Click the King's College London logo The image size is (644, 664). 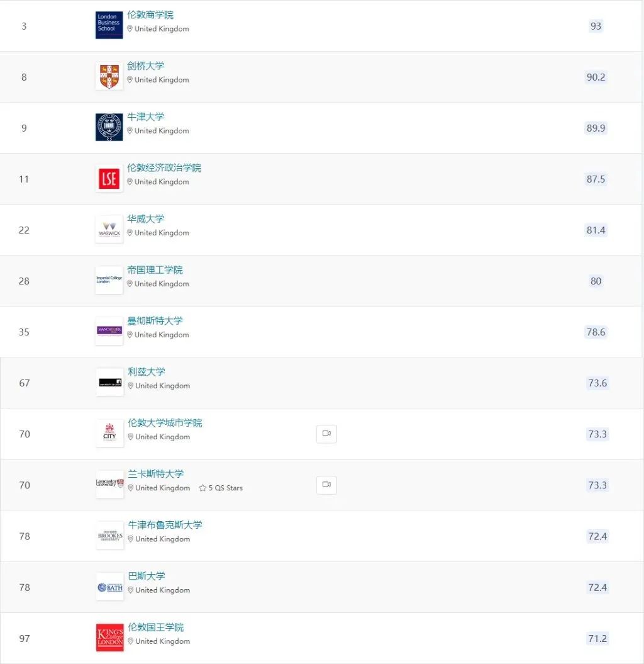click(109, 638)
